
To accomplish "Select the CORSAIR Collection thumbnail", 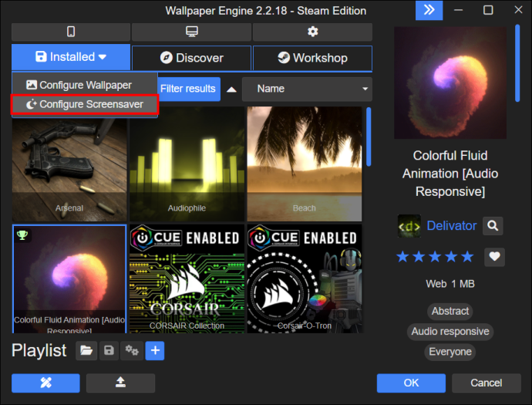I will pos(187,278).
